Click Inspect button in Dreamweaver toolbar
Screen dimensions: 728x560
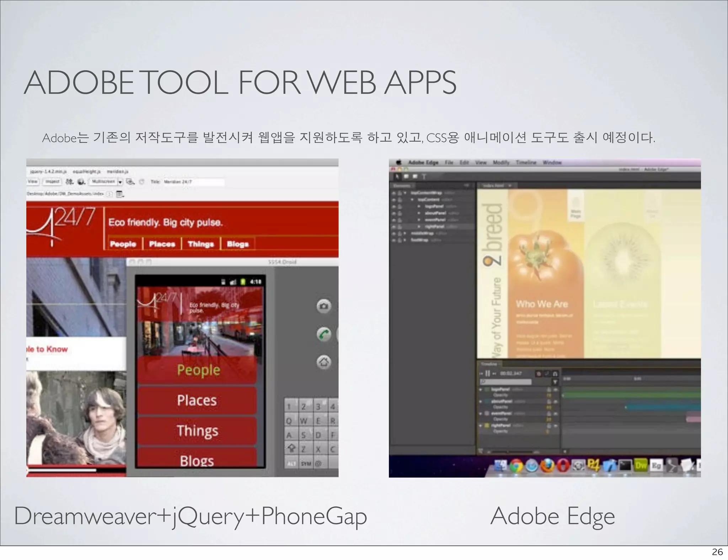pyautogui.click(x=52, y=182)
